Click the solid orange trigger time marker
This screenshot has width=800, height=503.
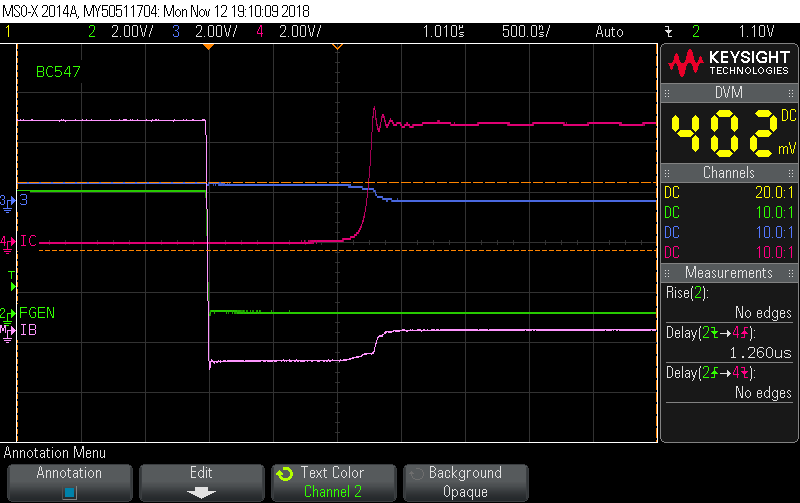point(208,46)
